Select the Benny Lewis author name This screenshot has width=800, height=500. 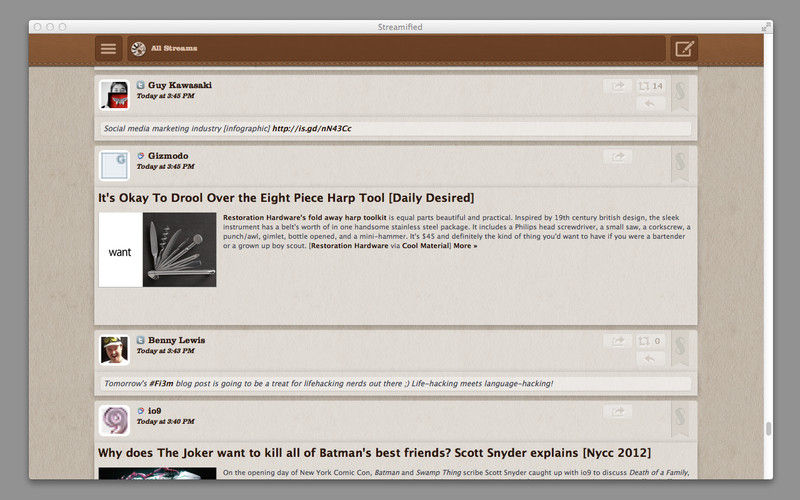[177, 340]
